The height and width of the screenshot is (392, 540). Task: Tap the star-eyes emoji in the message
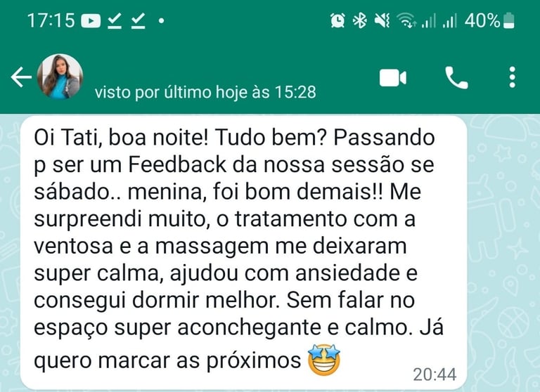pos(323,359)
